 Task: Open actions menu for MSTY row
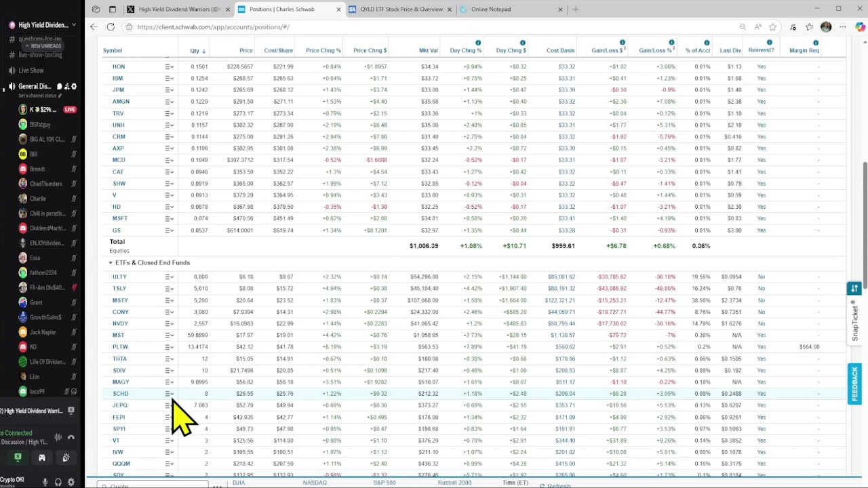point(170,300)
